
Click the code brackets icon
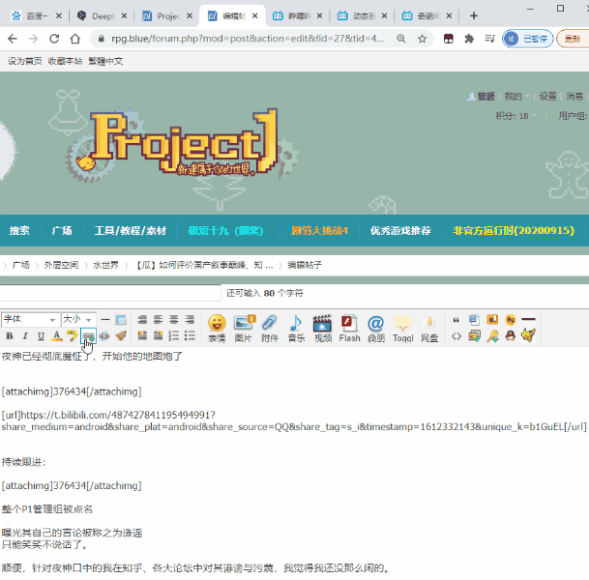[x=456, y=335]
